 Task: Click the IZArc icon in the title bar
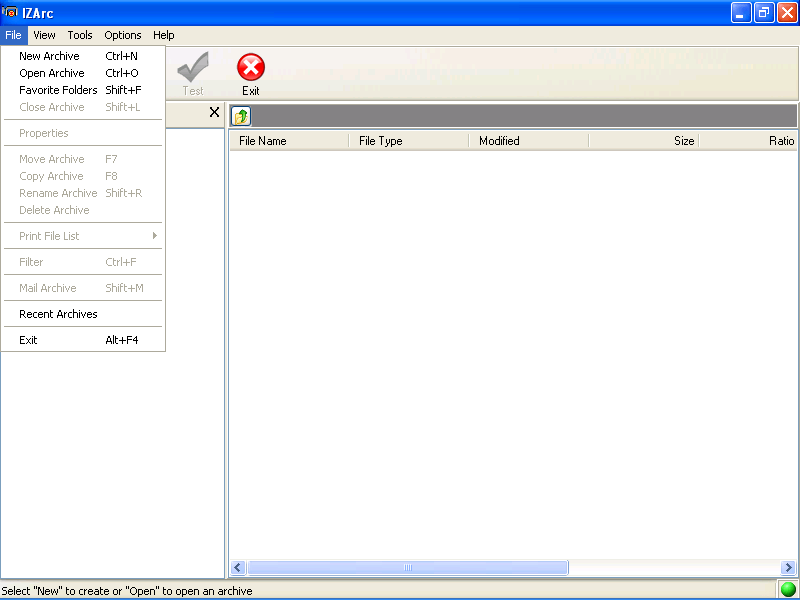(11, 13)
